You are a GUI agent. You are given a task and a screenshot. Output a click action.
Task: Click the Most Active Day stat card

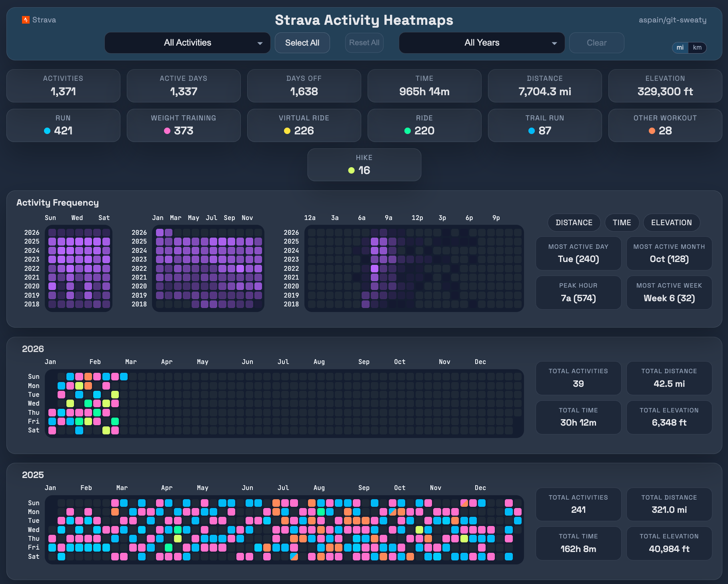[x=578, y=254]
